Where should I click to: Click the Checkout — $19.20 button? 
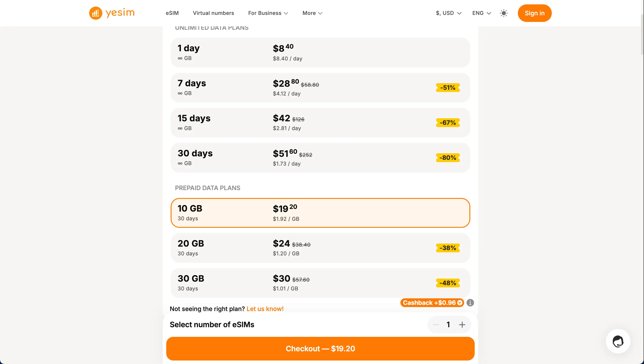320,348
